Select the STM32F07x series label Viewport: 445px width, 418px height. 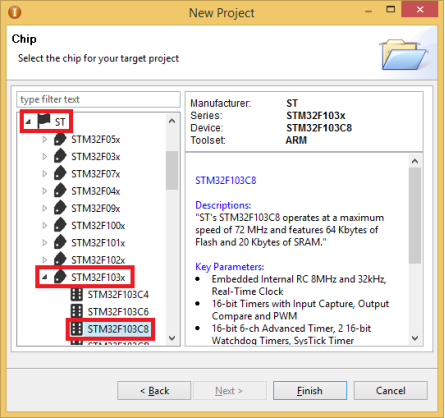click(96, 174)
